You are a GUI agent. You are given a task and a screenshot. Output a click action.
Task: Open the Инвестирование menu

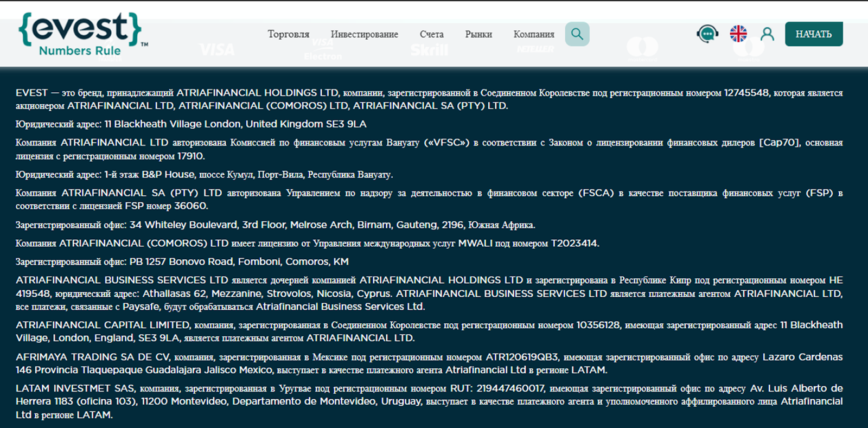coord(365,34)
